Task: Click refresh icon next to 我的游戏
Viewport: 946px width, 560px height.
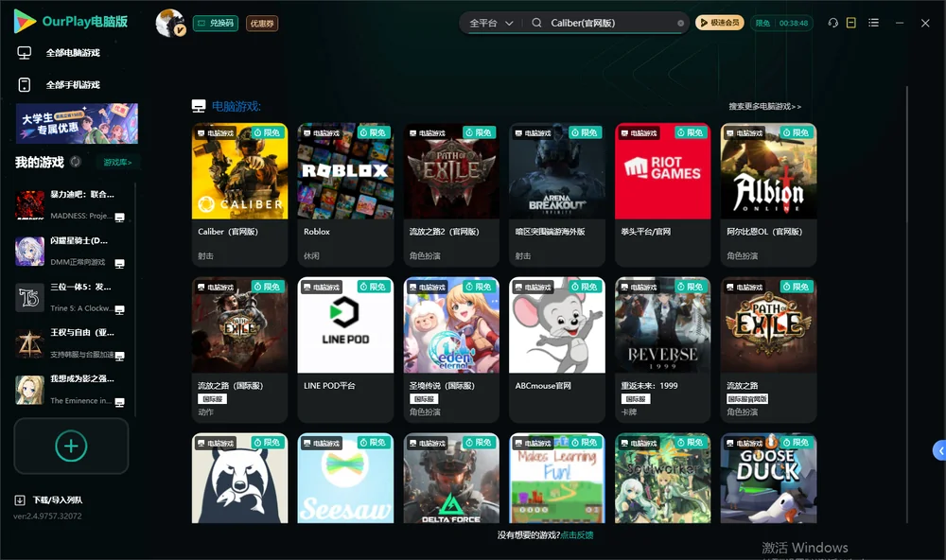Action: [x=76, y=162]
